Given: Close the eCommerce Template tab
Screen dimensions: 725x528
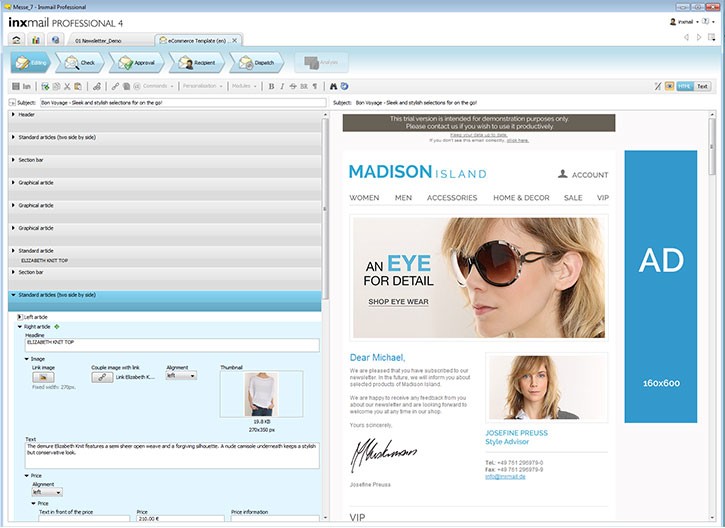Looking at the screenshot, I should [234, 40].
